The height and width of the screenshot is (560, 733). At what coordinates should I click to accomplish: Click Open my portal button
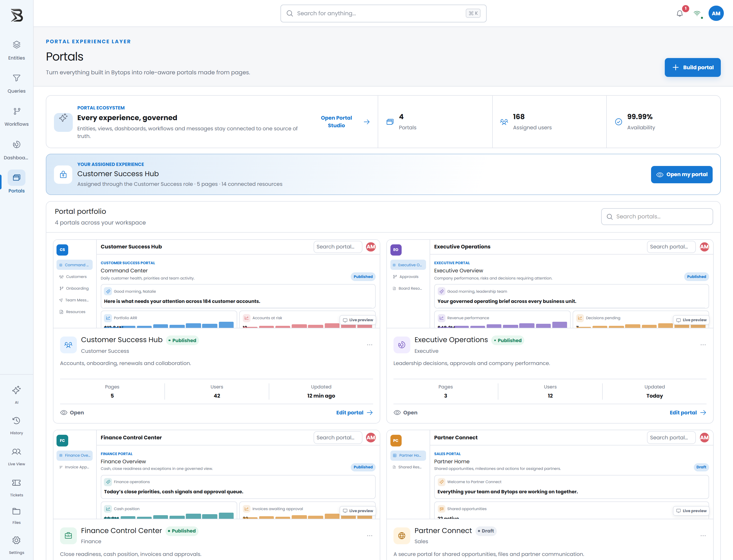click(x=681, y=174)
